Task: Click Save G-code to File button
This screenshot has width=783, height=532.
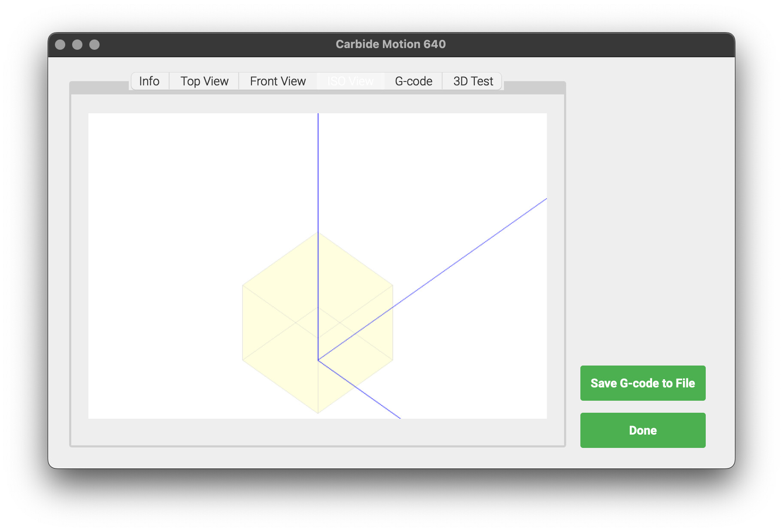Action: pos(643,383)
